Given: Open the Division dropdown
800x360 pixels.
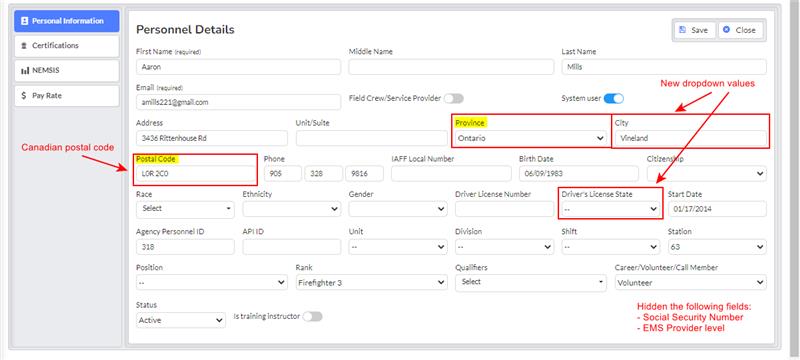Looking at the screenshot, I should [504, 247].
